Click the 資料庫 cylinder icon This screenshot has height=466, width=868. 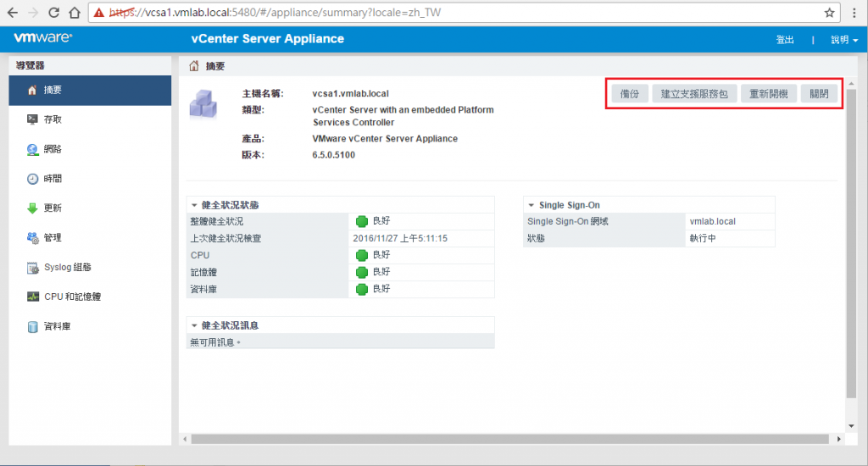point(33,326)
